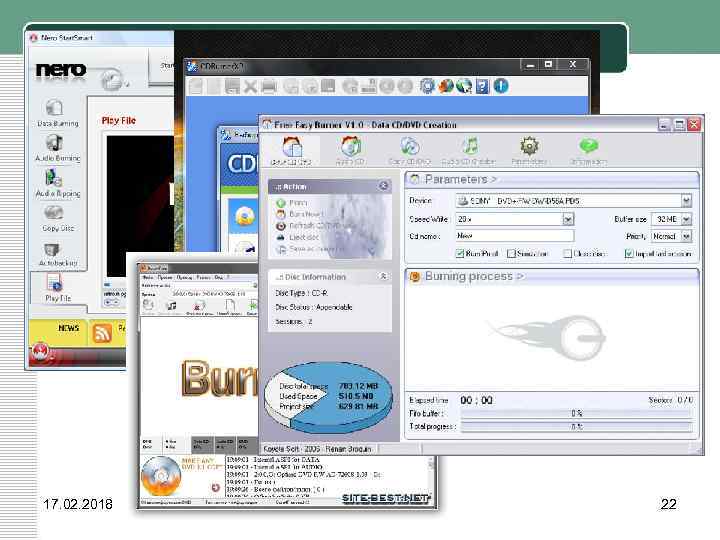Click the red arrow icon beside BurnAware disc image

[x=215, y=487]
